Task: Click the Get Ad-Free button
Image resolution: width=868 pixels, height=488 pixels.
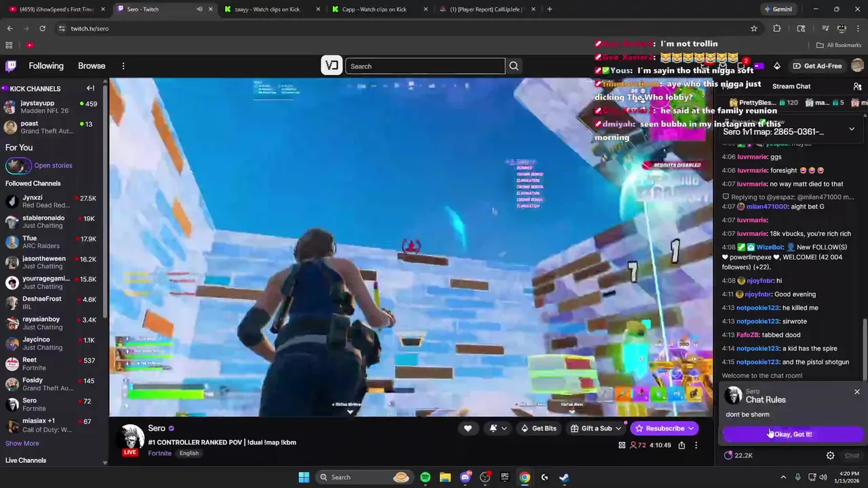Action: point(816,66)
